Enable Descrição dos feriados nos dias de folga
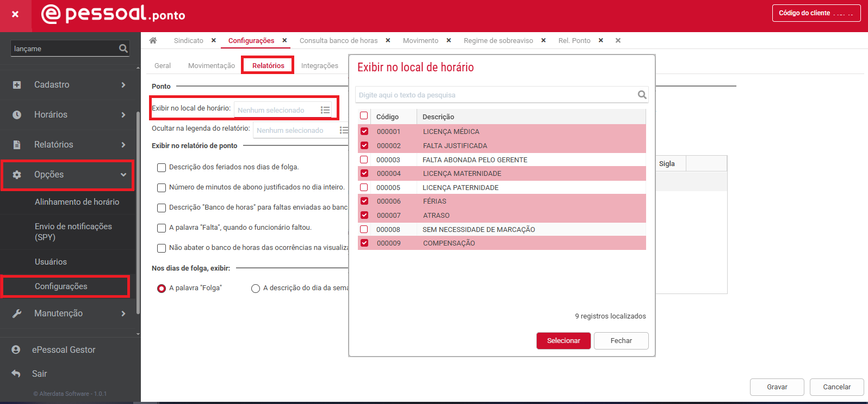This screenshot has width=868, height=404. 162,168
